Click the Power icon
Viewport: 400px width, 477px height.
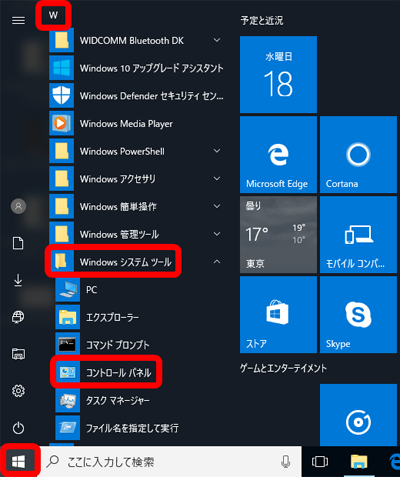pos(18,428)
